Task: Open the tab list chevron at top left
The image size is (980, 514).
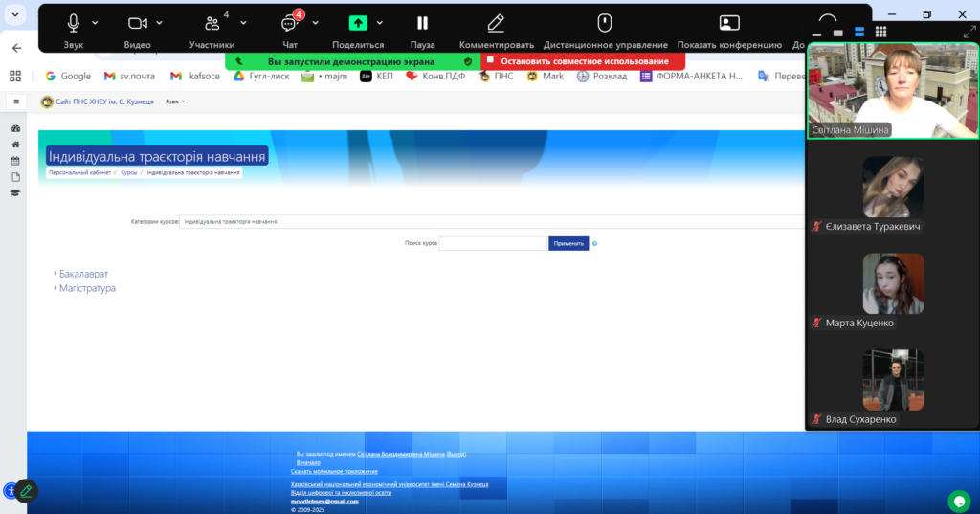Action: coord(15,14)
